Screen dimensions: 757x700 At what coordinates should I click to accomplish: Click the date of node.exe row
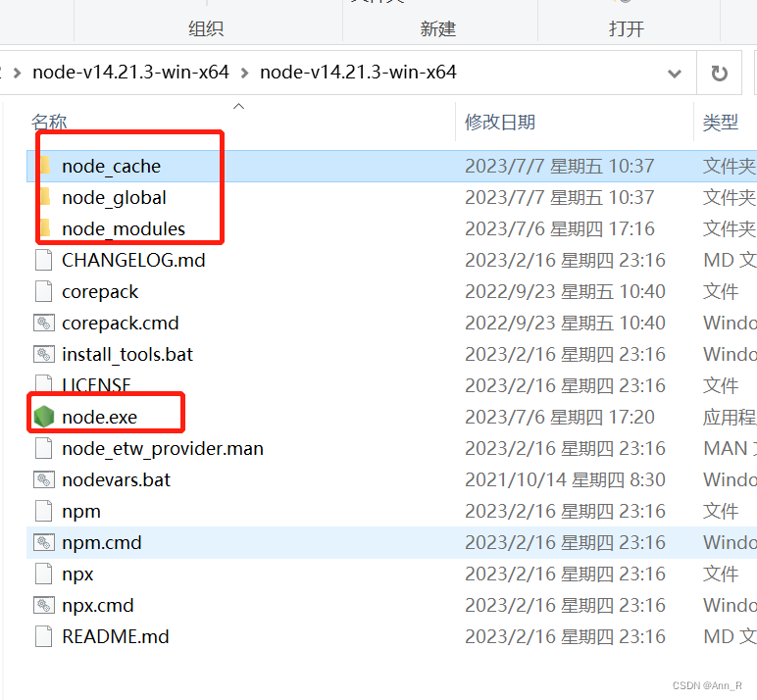(x=560, y=417)
